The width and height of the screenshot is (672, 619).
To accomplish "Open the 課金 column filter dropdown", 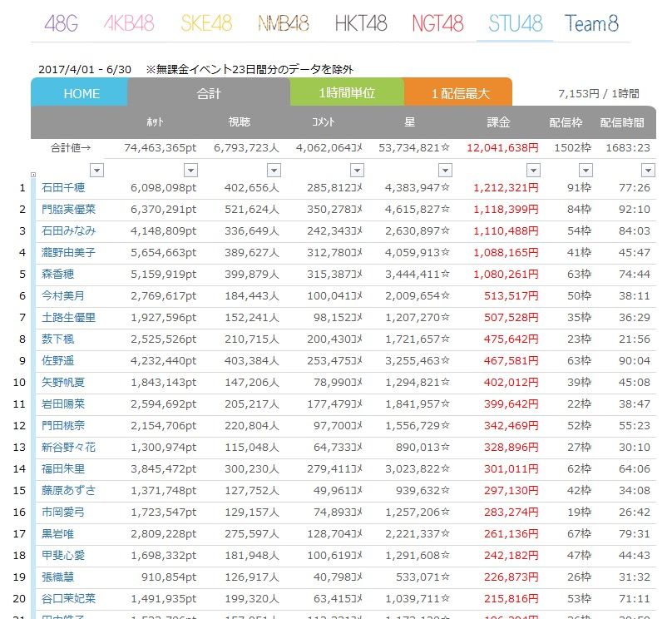I will (x=533, y=171).
